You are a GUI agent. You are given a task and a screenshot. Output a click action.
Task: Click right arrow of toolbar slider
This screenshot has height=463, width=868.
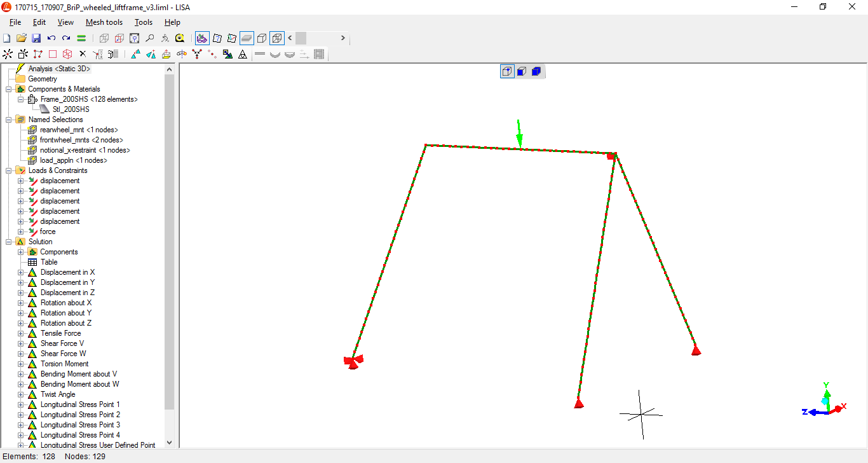[343, 38]
